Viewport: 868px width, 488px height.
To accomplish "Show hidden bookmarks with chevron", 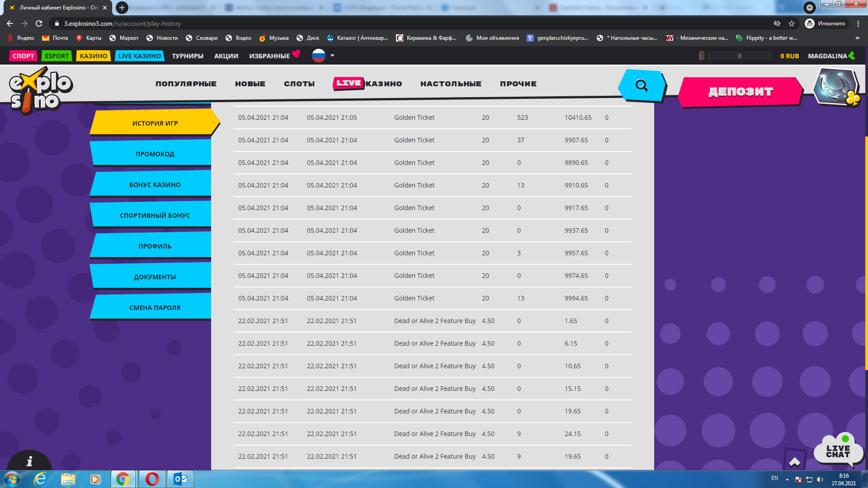I will pyautogui.click(x=858, y=38).
